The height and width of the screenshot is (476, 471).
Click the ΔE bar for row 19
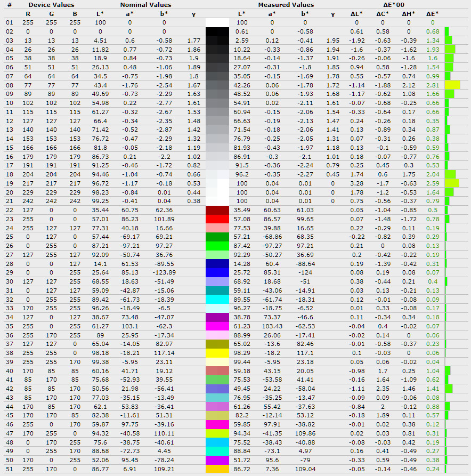click(451, 183)
